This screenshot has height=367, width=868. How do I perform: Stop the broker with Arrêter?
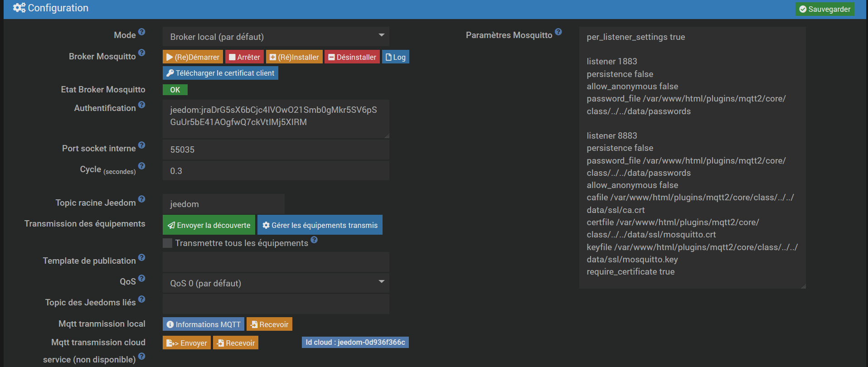pyautogui.click(x=244, y=57)
